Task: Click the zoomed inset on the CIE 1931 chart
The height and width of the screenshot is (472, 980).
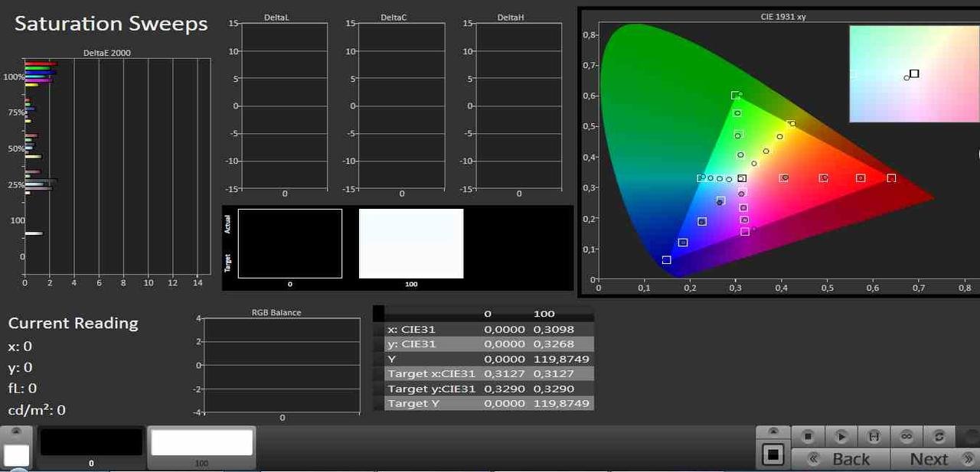Action: [x=913, y=73]
